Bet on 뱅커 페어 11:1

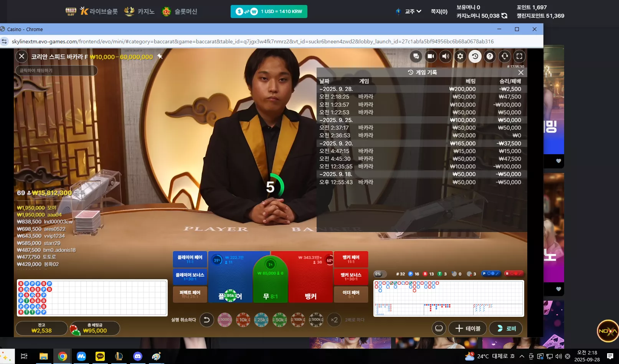click(351, 259)
